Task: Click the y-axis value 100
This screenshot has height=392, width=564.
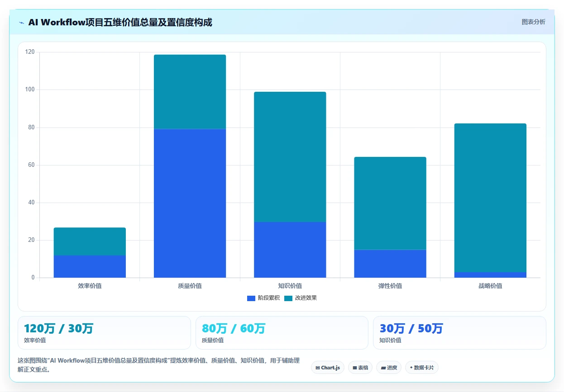Action: pyautogui.click(x=30, y=90)
